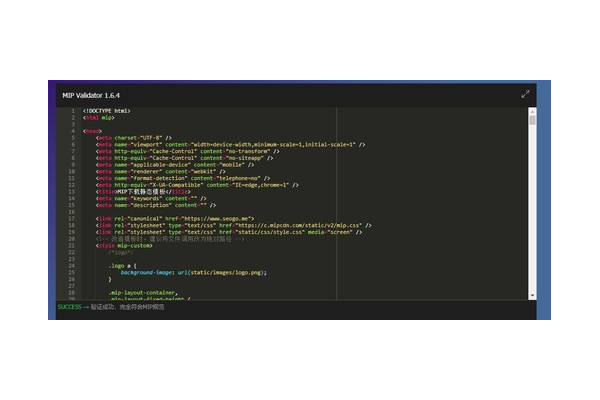Click the meta renderer webkit line
Viewport: 600px width, 400px height.
pyautogui.click(x=158, y=171)
